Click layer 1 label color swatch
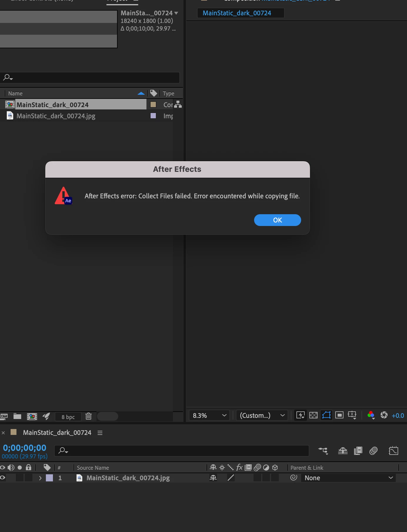This screenshot has height=532, width=407. pyautogui.click(x=49, y=478)
